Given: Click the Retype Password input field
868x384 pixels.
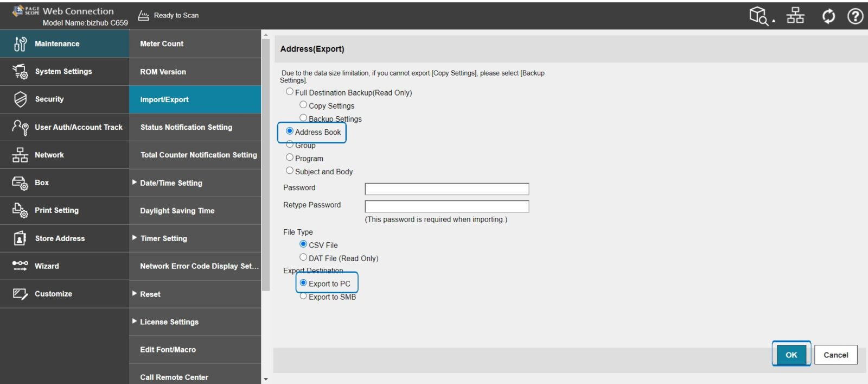Looking at the screenshot, I should click(446, 206).
